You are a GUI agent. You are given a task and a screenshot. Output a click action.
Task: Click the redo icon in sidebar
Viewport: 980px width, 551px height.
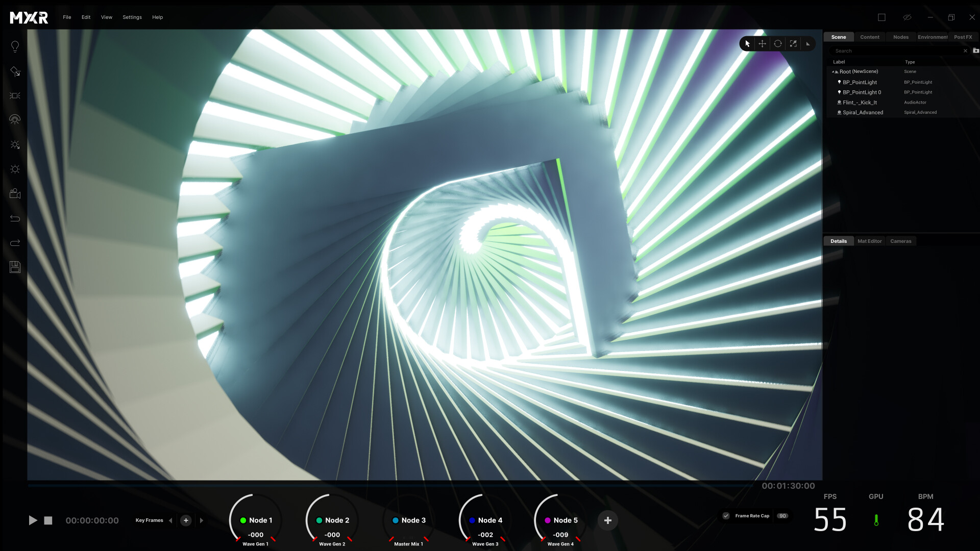point(15,242)
